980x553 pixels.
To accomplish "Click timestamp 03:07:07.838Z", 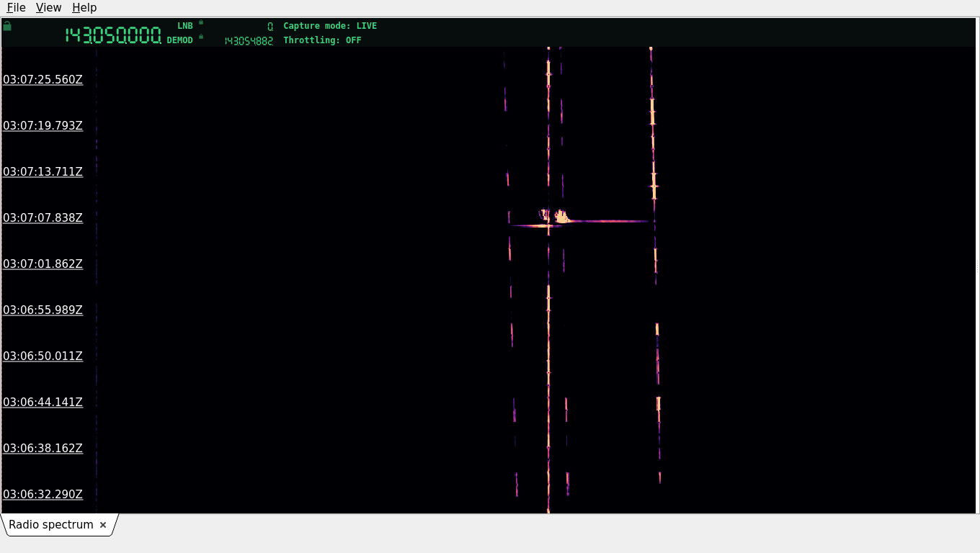I will click(x=43, y=217).
